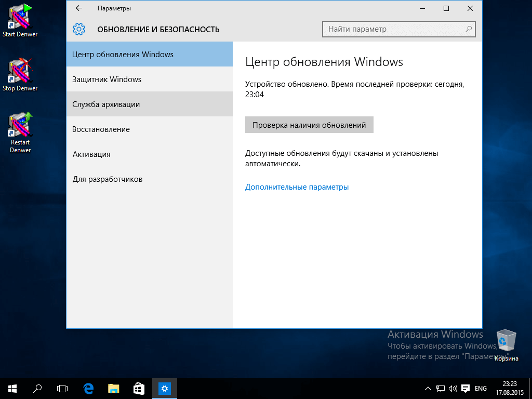Open Служба архивации section
This screenshot has height=399, width=532.
pyautogui.click(x=150, y=104)
